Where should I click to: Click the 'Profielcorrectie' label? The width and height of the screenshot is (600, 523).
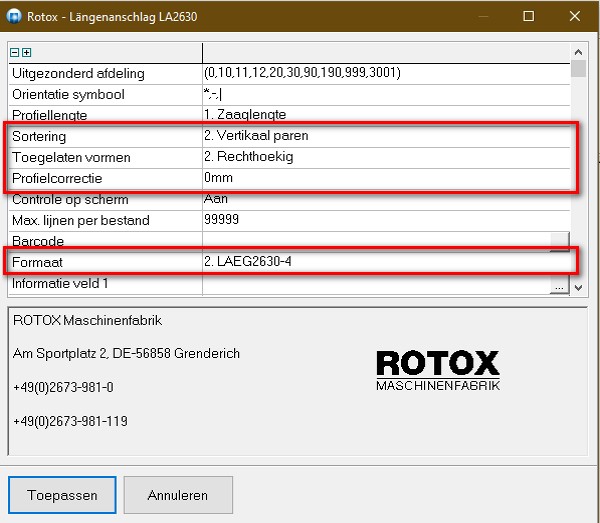[57, 178]
